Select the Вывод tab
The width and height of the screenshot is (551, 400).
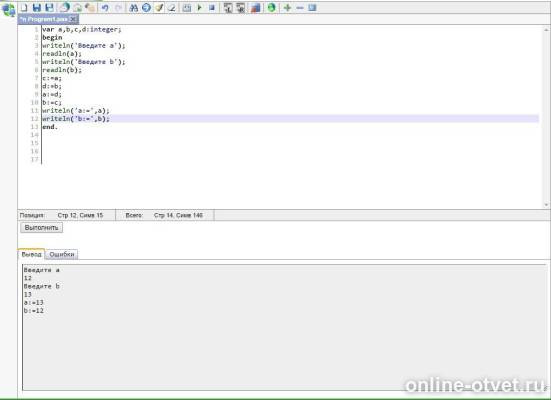(x=31, y=254)
